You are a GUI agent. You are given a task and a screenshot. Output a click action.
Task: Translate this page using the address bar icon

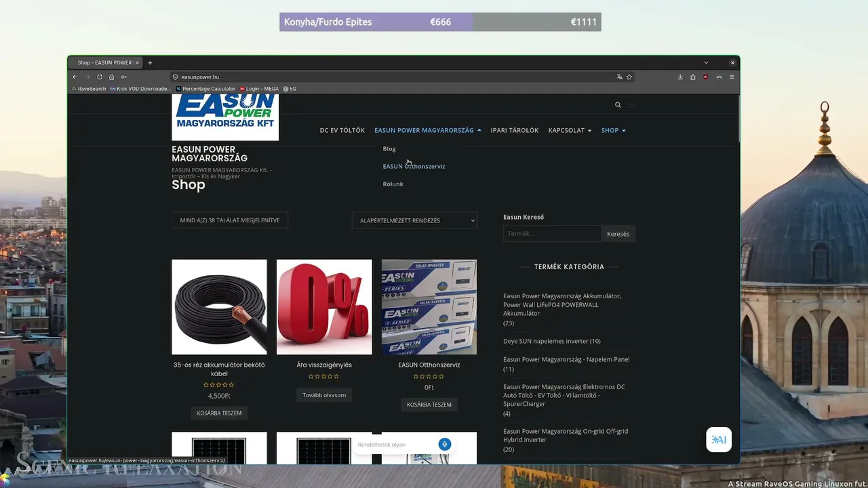[619, 77]
